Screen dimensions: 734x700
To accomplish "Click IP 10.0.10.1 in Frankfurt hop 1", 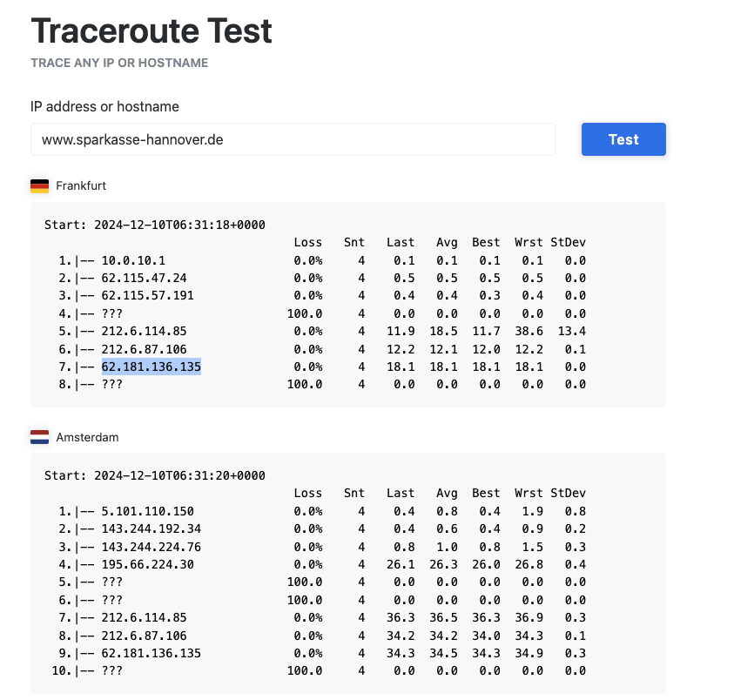I will (x=133, y=260).
